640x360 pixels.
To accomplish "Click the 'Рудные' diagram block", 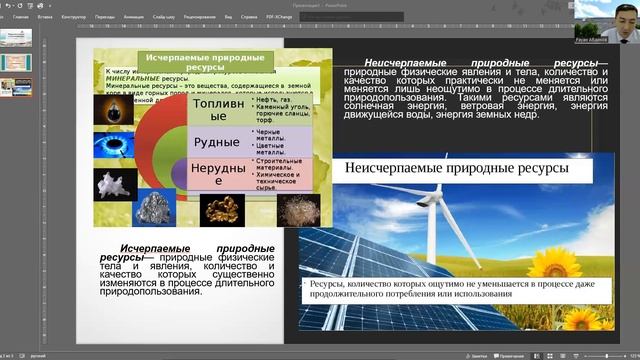I will 217,142.
